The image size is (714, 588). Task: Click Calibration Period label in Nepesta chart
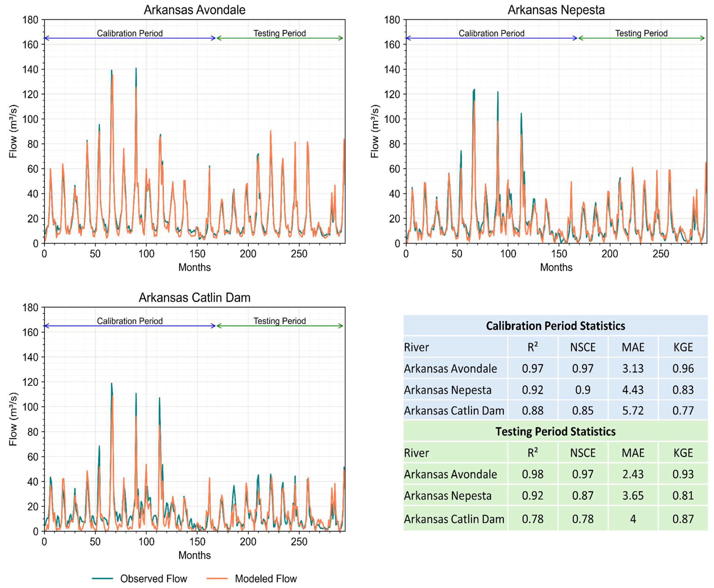492,33
